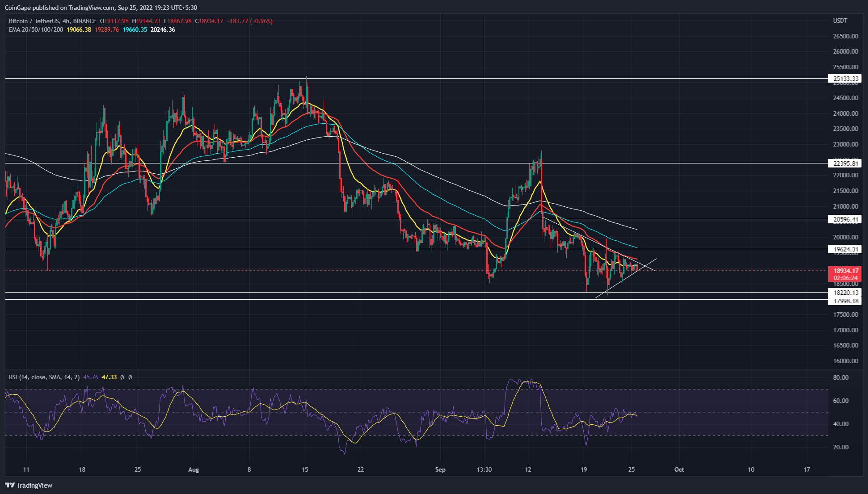Image resolution: width=868 pixels, height=494 pixels.
Task: Click the 18220.13 support price tag
Action: (x=844, y=293)
